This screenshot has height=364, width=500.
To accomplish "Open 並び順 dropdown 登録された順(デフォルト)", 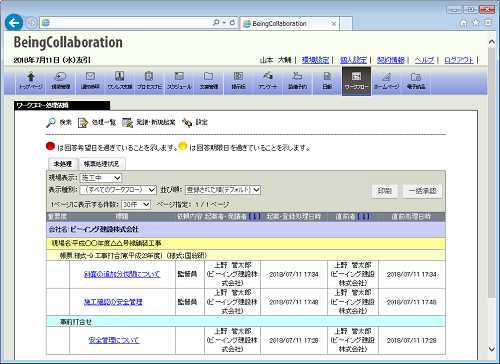I will [x=223, y=190].
